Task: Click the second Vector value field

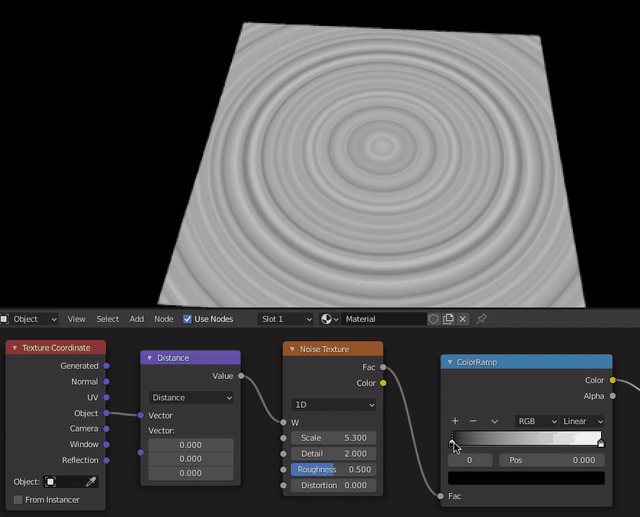Action: (x=191, y=459)
